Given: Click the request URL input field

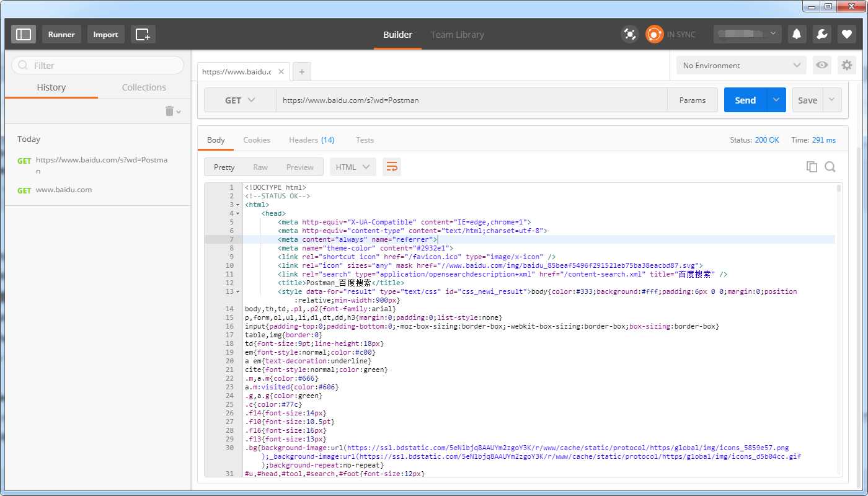Looking at the screenshot, I should coord(472,100).
